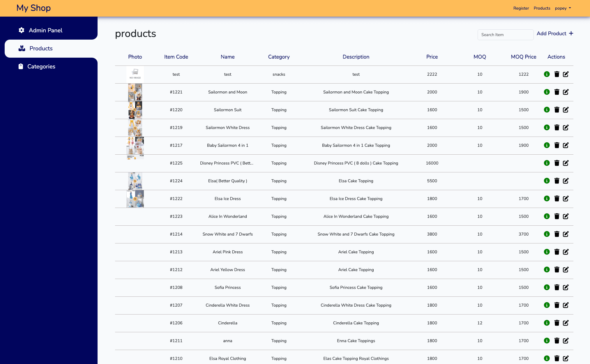The width and height of the screenshot is (590, 364).
Task: Click the Register link in header
Action: tap(521, 8)
